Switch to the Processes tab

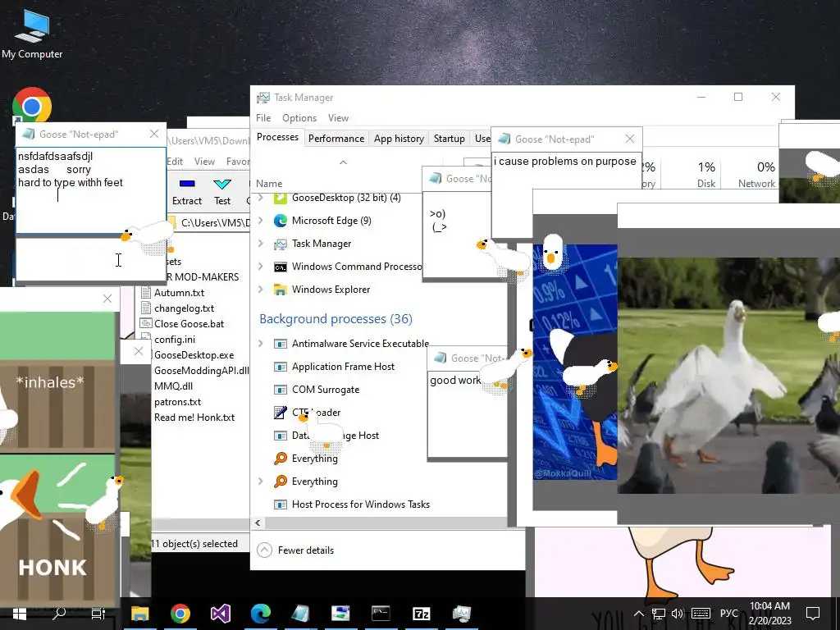point(277,137)
